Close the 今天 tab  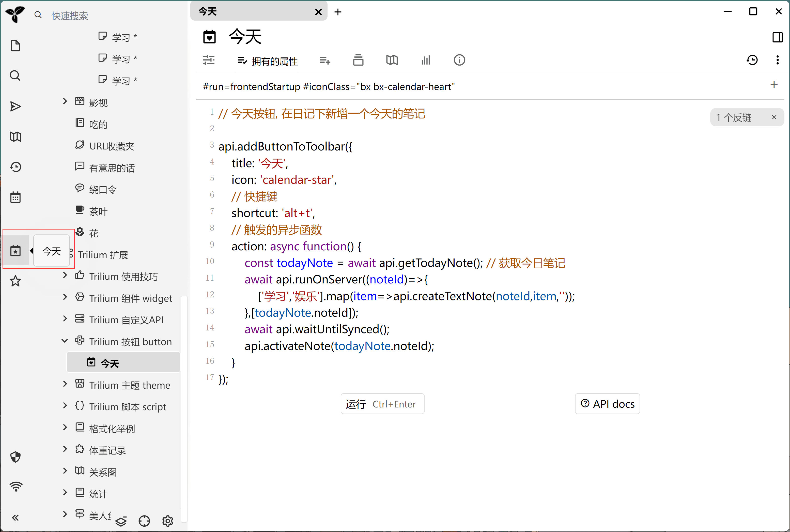[x=318, y=12]
